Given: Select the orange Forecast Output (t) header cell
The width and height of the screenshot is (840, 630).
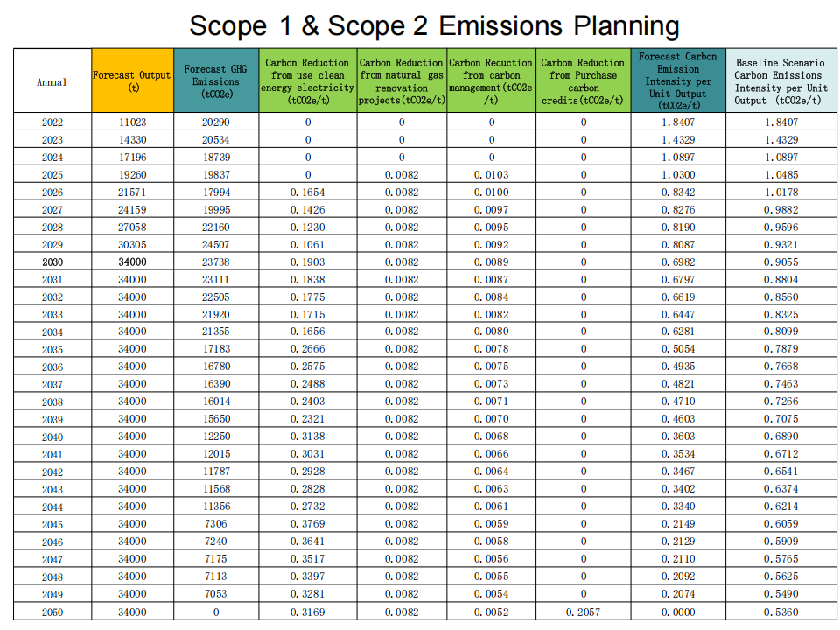Looking at the screenshot, I should tap(133, 80).
